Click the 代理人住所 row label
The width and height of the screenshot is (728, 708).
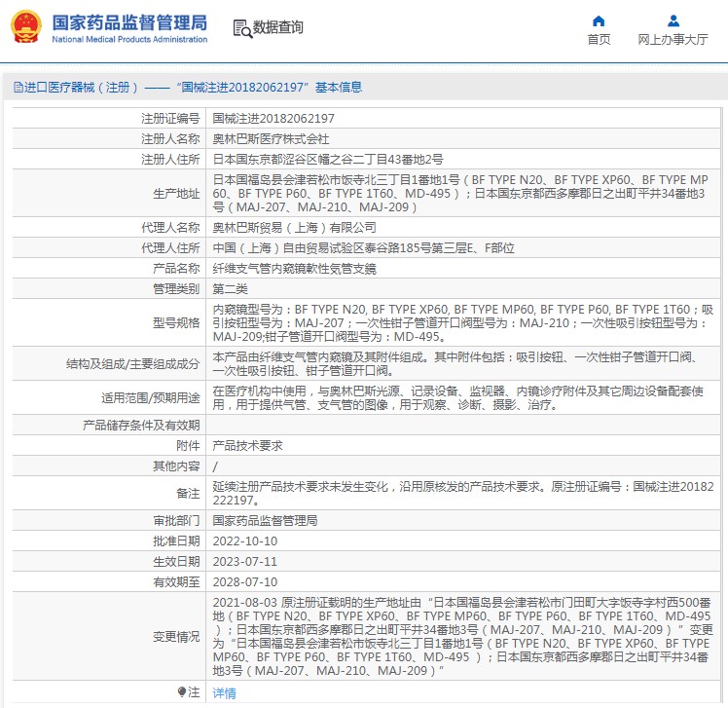pos(170,247)
